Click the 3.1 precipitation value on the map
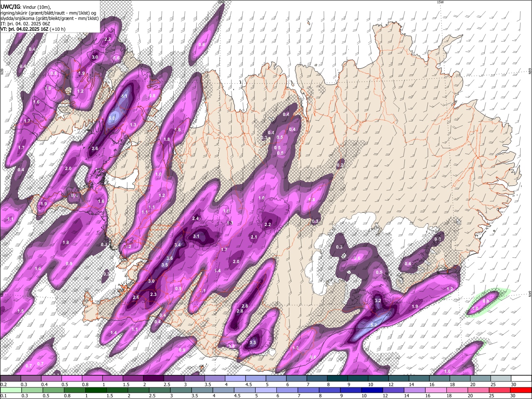 pyautogui.click(x=196, y=236)
